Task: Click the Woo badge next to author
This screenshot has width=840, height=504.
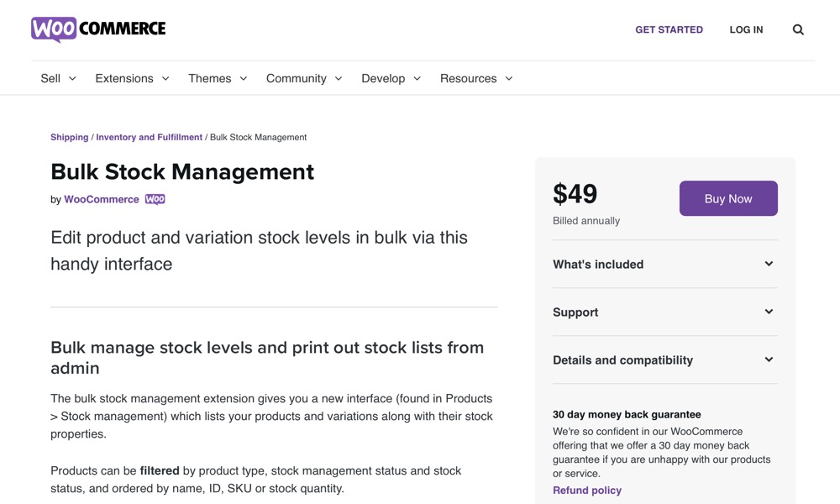Action: [x=155, y=199]
